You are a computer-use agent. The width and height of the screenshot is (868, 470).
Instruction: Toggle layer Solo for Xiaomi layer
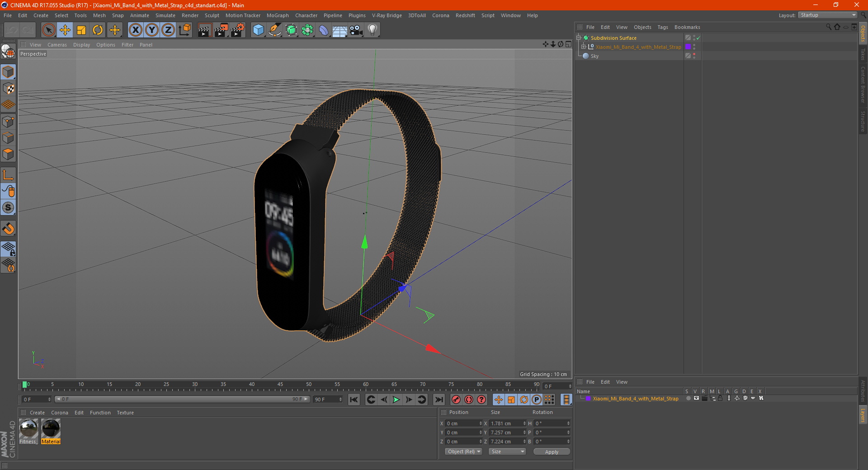(689, 399)
